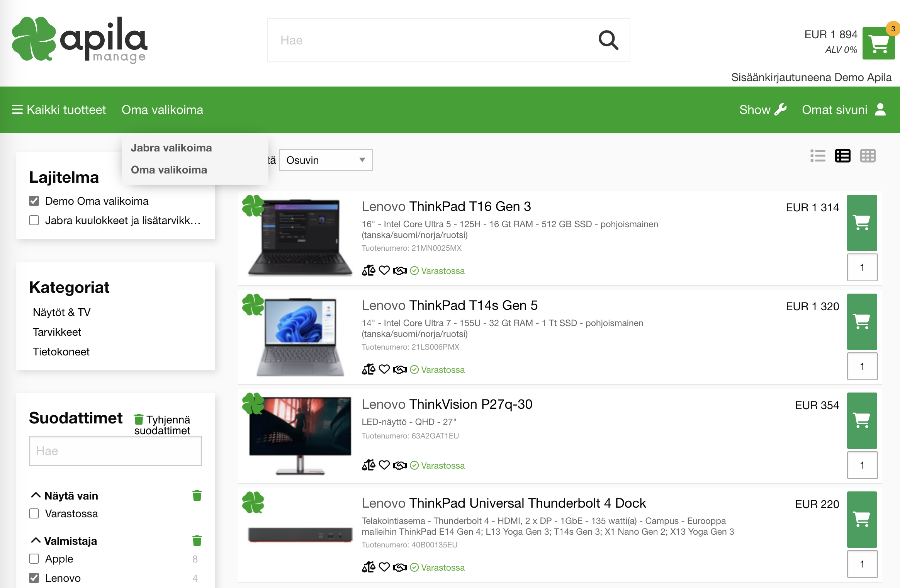
Task: Check Jabra kuulokkeet ja lisätarvikkeet checkbox
Action: [x=34, y=220]
